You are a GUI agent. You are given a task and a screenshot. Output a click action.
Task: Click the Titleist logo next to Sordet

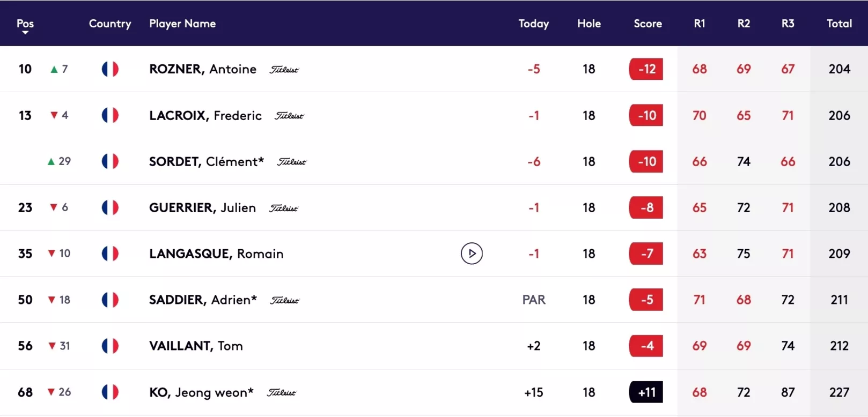click(x=291, y=162)
